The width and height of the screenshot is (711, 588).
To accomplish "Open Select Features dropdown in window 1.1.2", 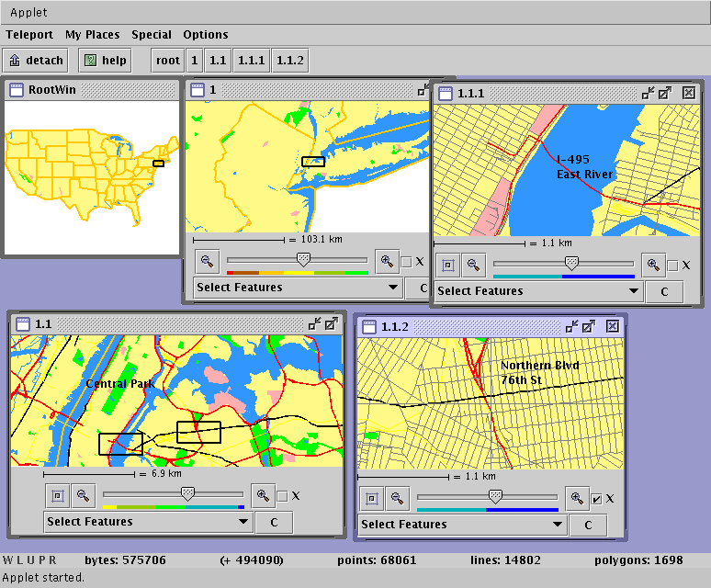I will click(462, 525).
